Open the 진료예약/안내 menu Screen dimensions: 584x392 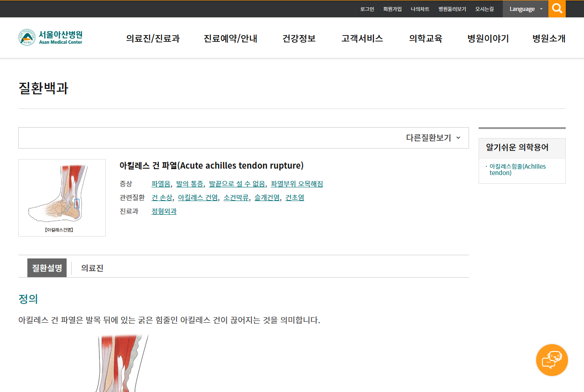[230, 39]
